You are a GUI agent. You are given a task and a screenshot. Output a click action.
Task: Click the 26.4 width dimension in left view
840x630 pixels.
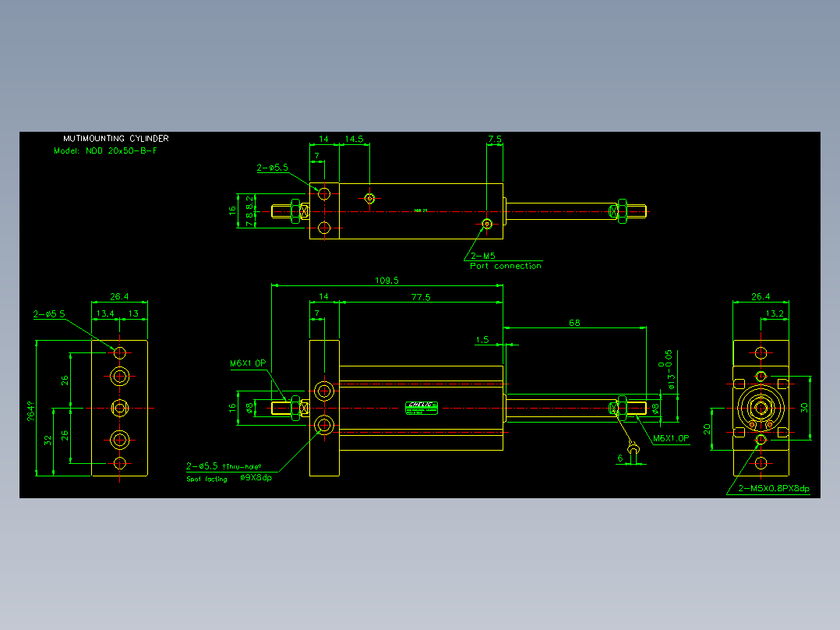pos(119,296)
